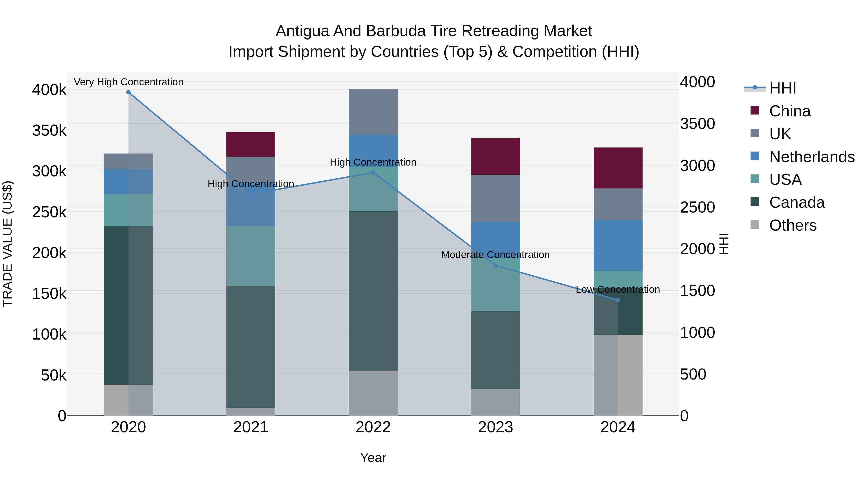
Task: Click the Canada legend color swatch
Action: [755, 202]
